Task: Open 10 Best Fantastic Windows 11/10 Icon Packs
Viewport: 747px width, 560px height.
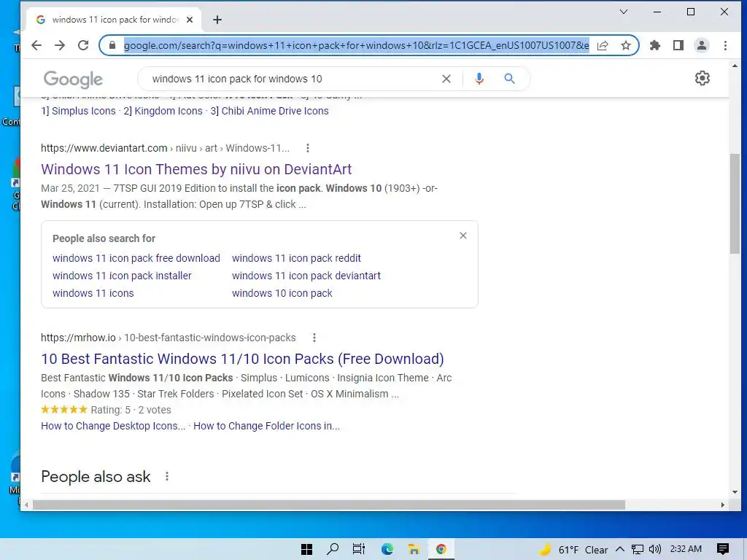Action: (x=242, y=359)
